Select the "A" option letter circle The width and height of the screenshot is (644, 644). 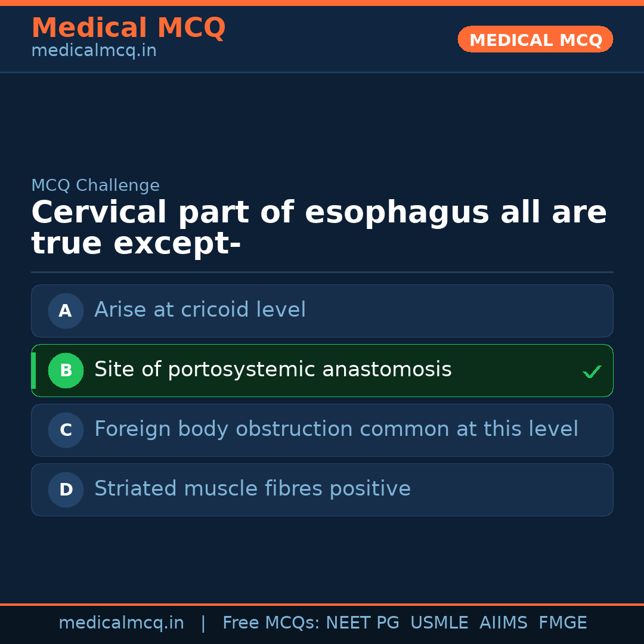tap(66, 311)
